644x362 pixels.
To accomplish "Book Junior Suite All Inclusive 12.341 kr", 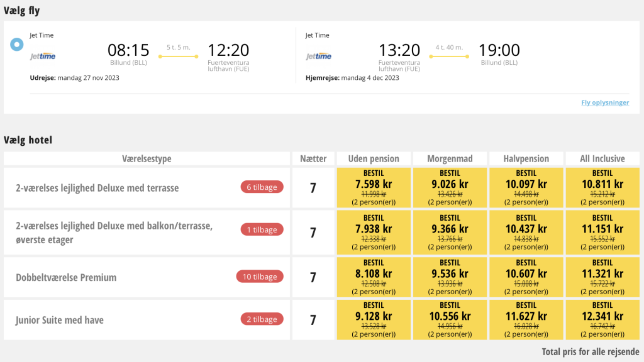I will coord(602,320).
